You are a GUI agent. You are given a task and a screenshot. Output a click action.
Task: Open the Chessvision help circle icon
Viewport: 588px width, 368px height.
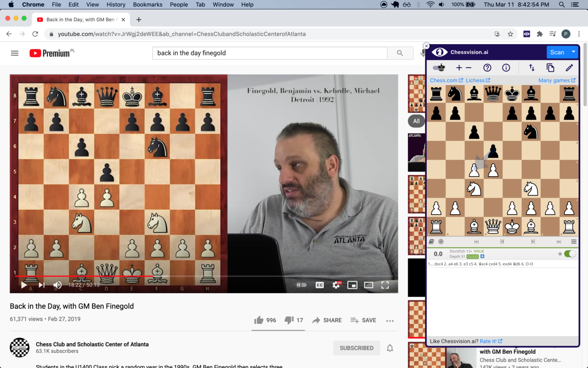pos(487,68)
